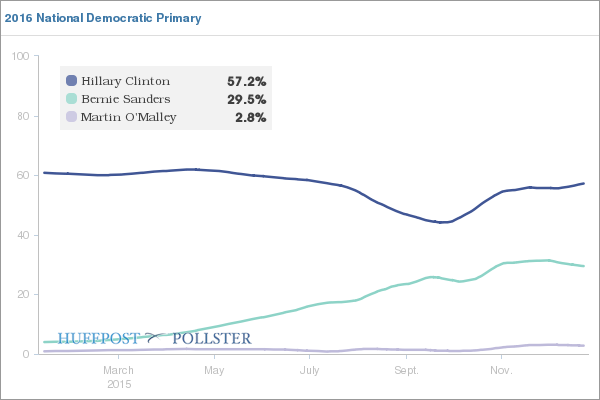Click the HuffPost Pollster logo arrow icon
Viewport: 600px width, 400px height.
click(154, 338)
